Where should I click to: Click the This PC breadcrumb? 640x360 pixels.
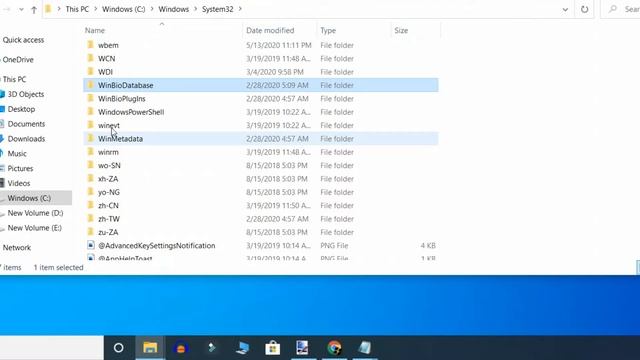click(77, 9)
